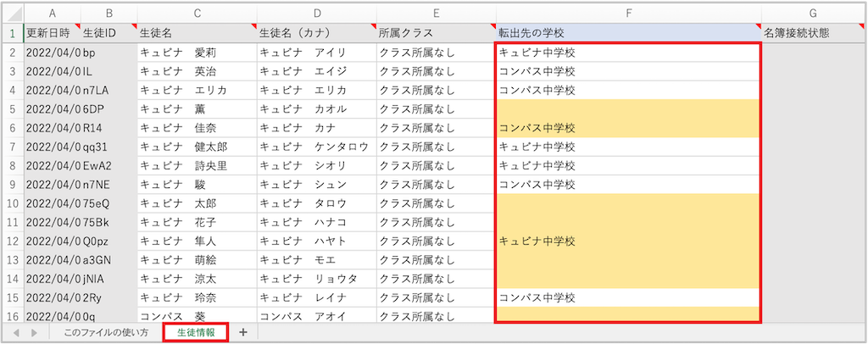
Task: Select column B header
Action: 109,14
